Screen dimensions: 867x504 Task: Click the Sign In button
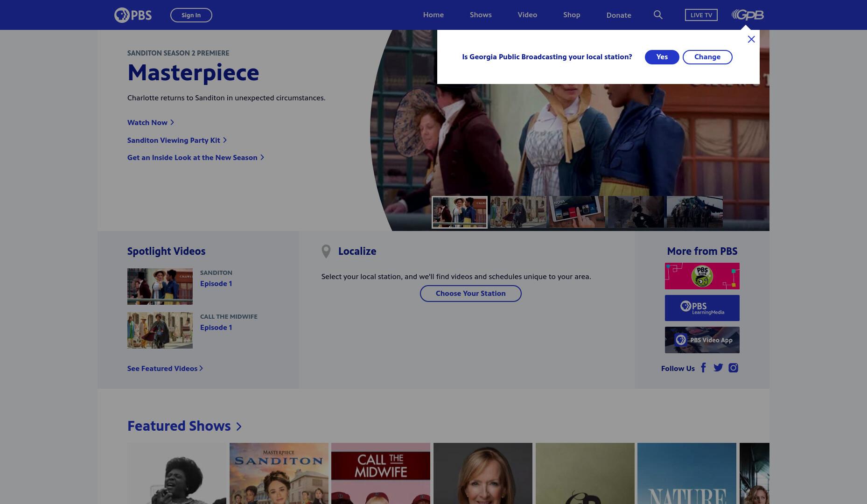click(191, 15)
